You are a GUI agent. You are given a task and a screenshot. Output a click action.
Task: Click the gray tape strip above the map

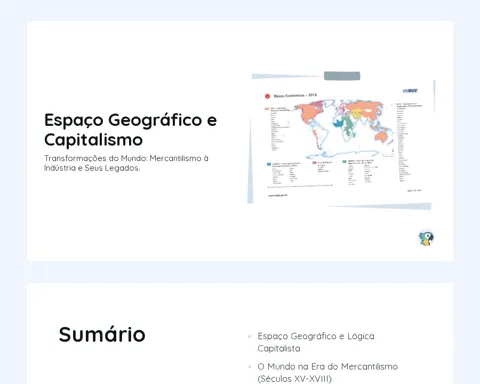pos(342,76)
